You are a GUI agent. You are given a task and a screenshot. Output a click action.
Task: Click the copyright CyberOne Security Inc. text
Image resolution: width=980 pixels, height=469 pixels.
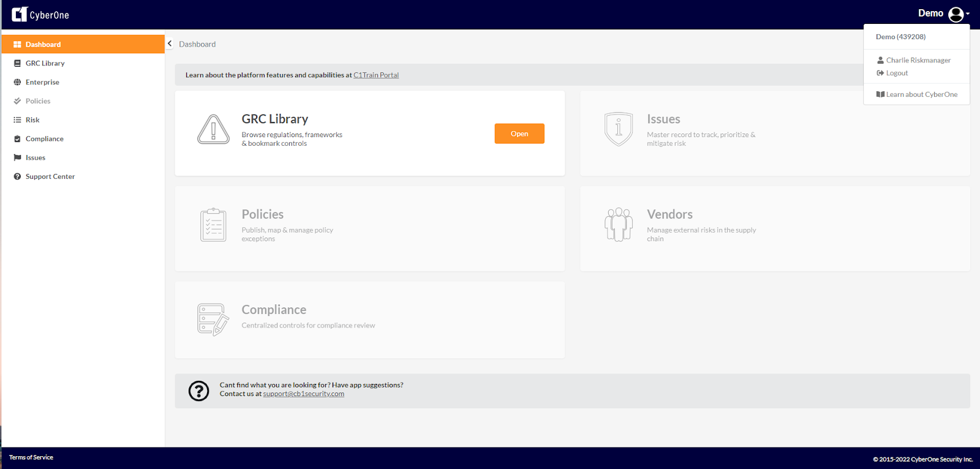point(923,459)
